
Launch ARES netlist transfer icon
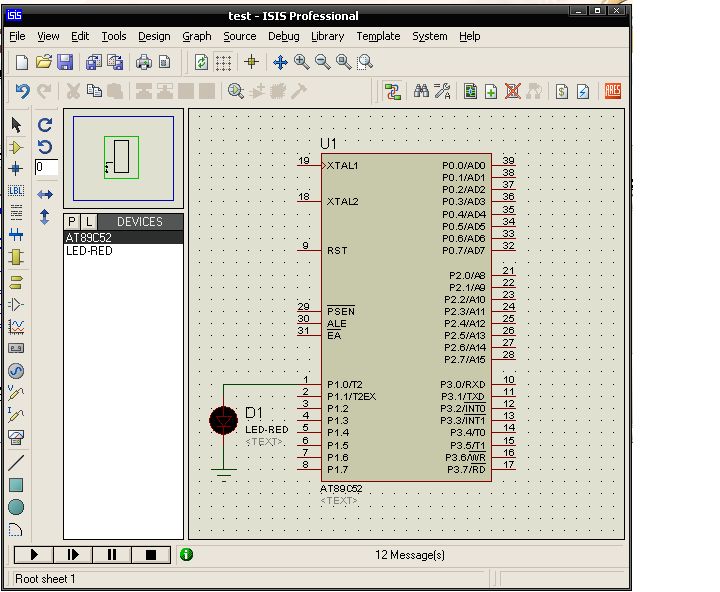click(x=613, y=91)
